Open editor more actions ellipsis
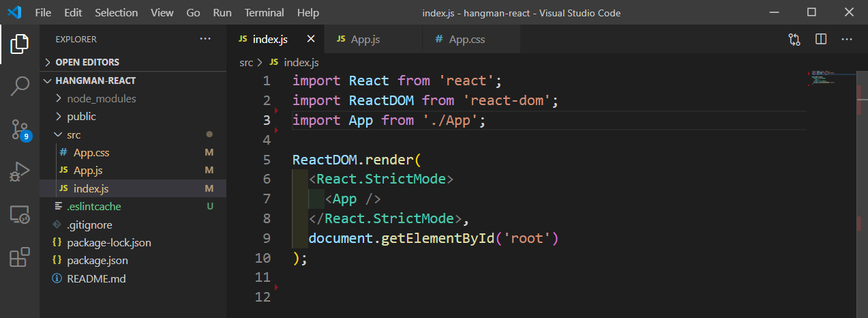 coord(847,40)
